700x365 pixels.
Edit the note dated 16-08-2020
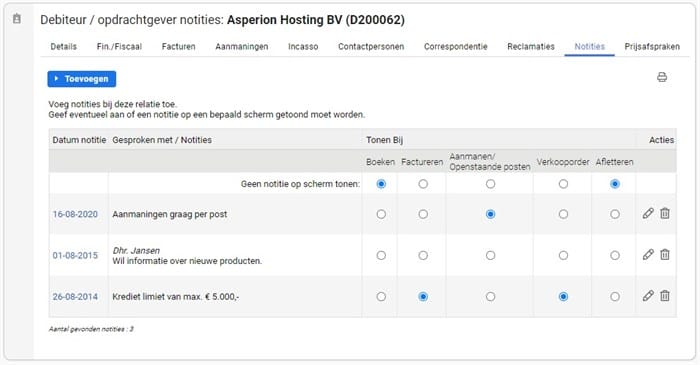(648, 213)
